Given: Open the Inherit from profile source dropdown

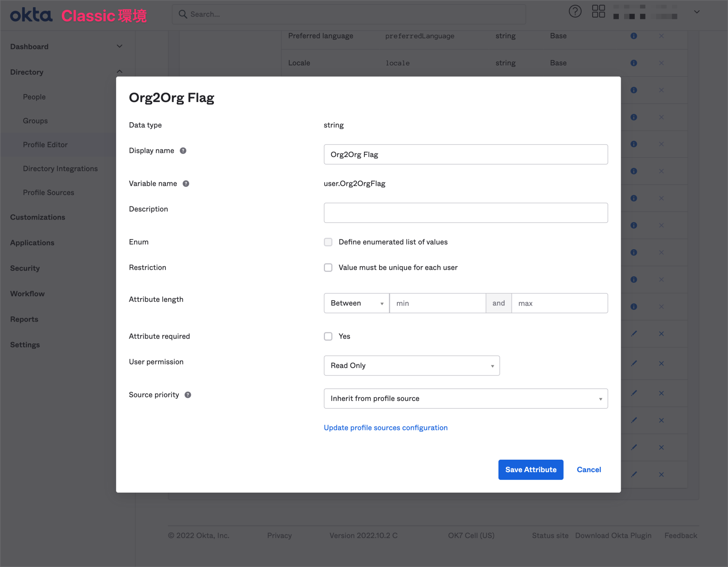Looking at the screenshot, I should tap(466, 398).
